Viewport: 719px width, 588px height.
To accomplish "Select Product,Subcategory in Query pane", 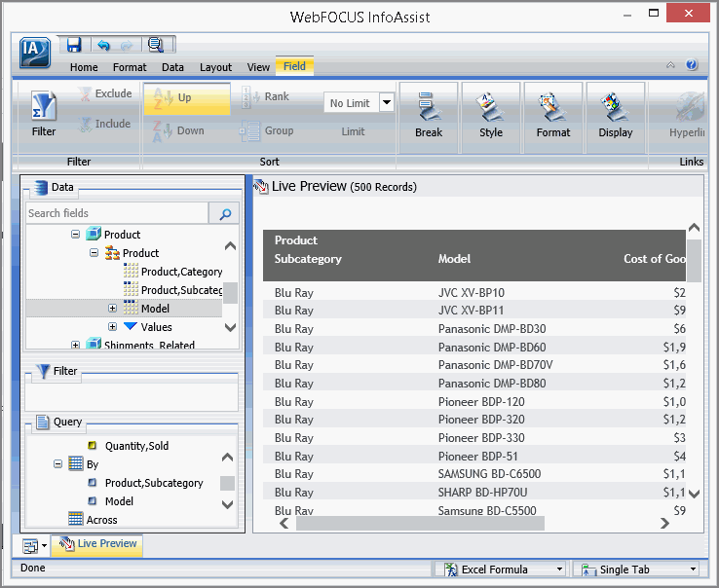I will (154, 483).
